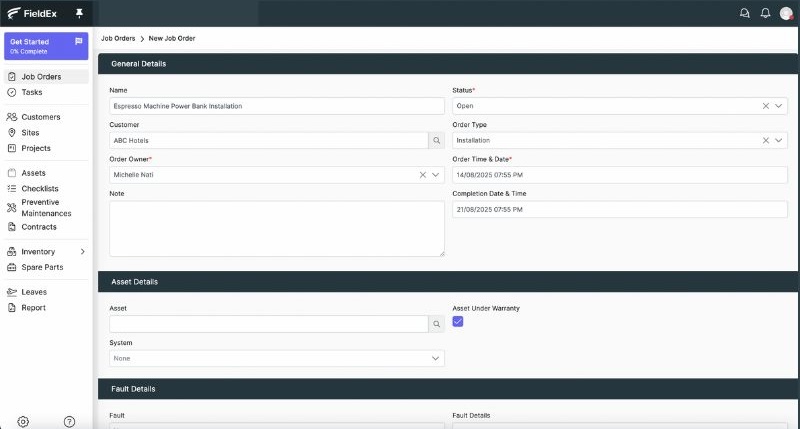Click the Customer field with ABC Hotels
800x429 pixels.
coord(269,140)
